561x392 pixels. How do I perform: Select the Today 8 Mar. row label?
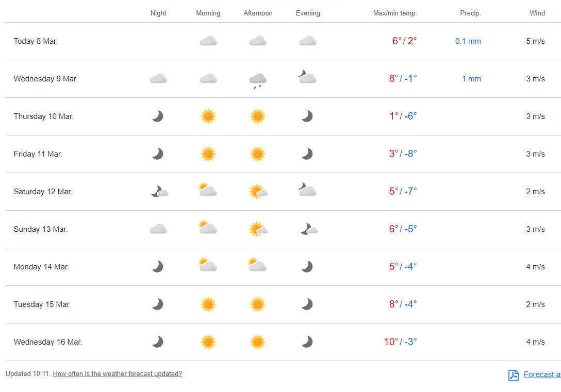(36, 41)
